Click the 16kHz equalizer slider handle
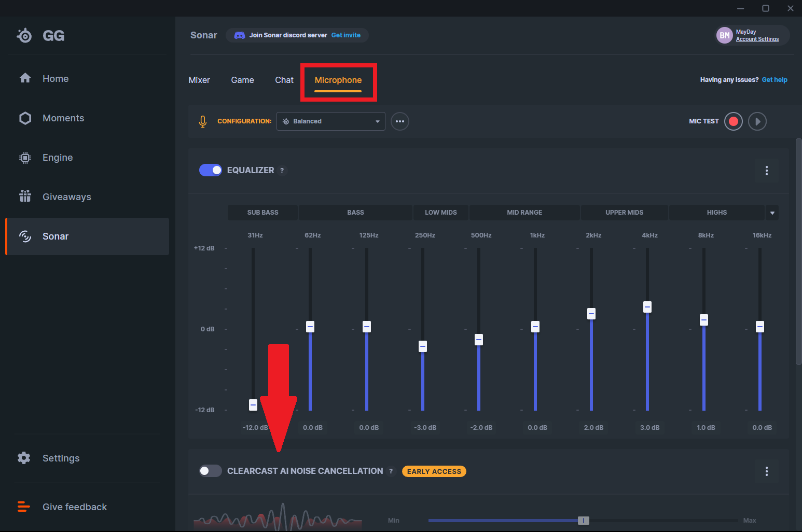This screenshot has width=802, height=532. (x=760, y=327)
